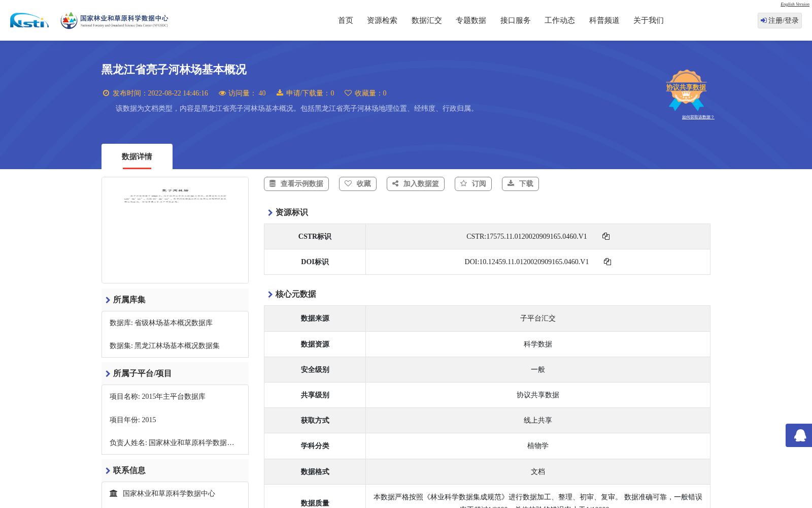Image resolution: width=812 pixels, height=508 pixels.
Task: Click the 植物学 cell
Action: coord(538,446)
